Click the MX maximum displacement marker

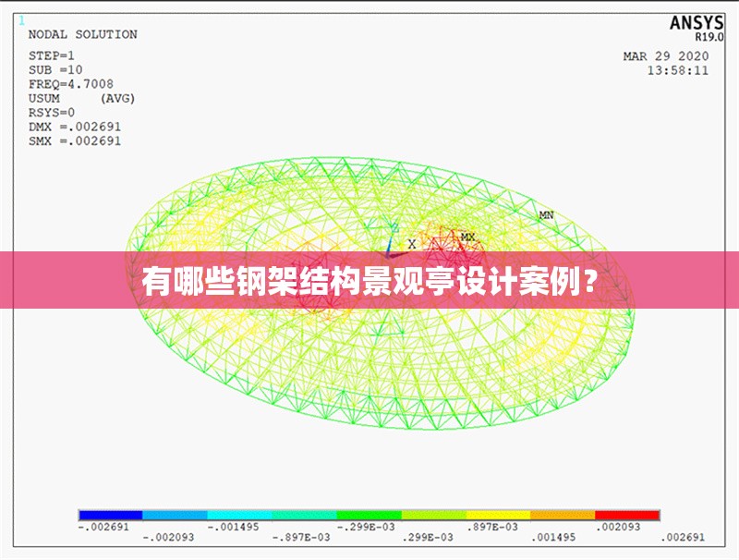[x=466, y=237]
